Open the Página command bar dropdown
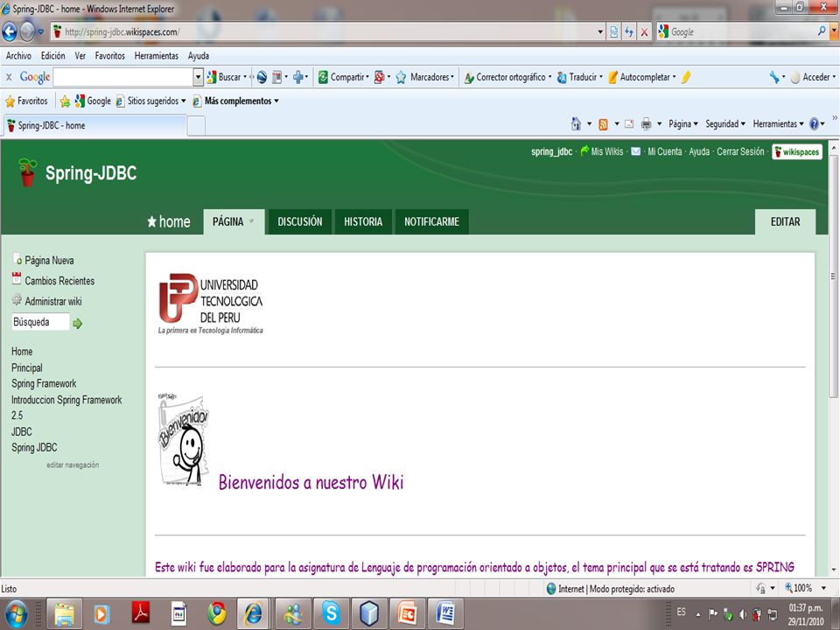Viewport: 840px width, 630px height. (x=683, y=123)
